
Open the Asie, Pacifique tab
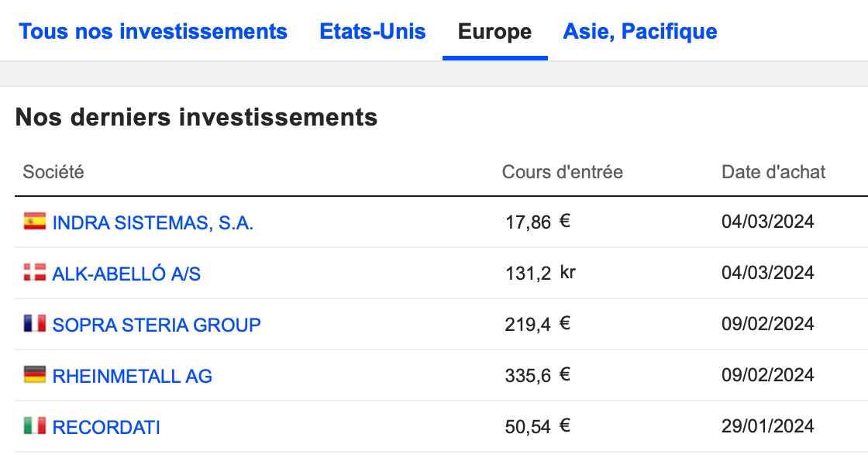click(639, 31)
